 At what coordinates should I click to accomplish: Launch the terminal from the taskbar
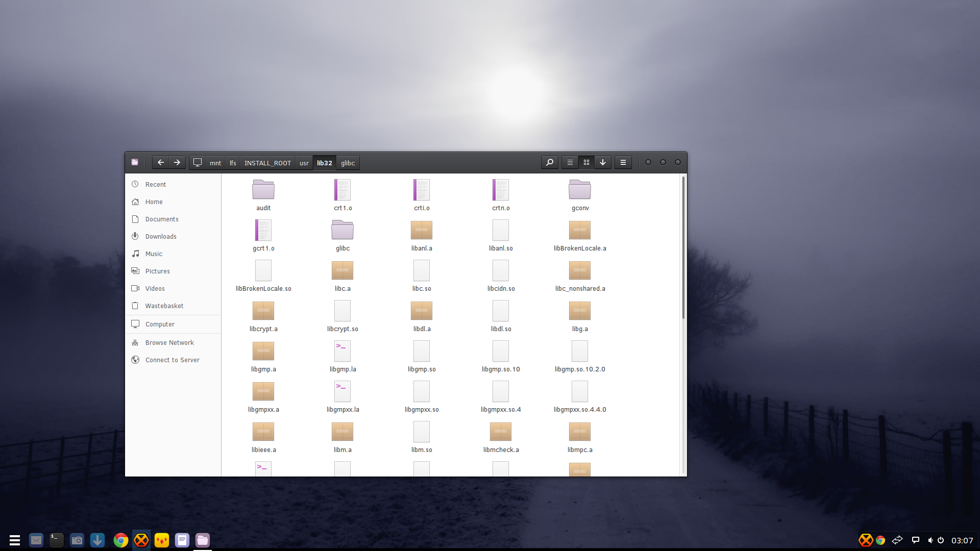tap(57, 540)
